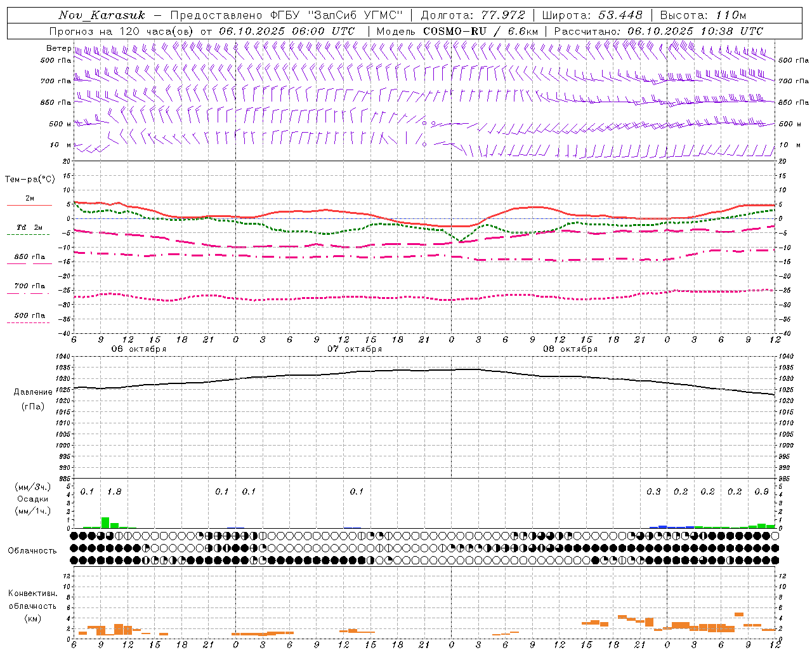Select the provider text ФГБУ "ЗапСиб УГМС"
The height and width of the screenshot is (650, 812).
[x=336, y=15]
